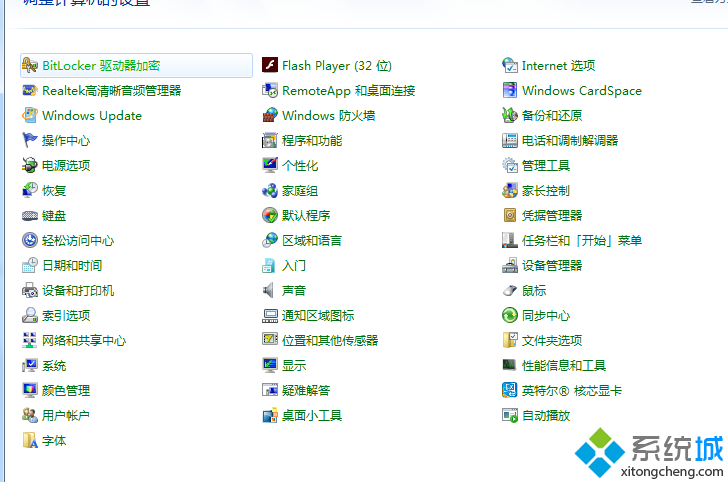Click the 颜色管理 monitor icon
Screen dimensions: 728x482
pyautogui.click(x=30, y=391)
